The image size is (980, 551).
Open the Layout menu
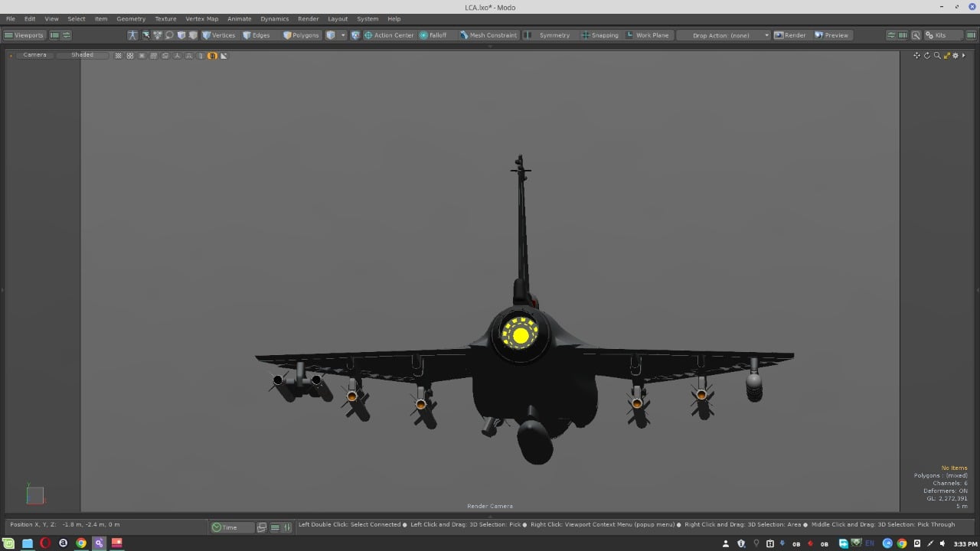coord(338,18)
